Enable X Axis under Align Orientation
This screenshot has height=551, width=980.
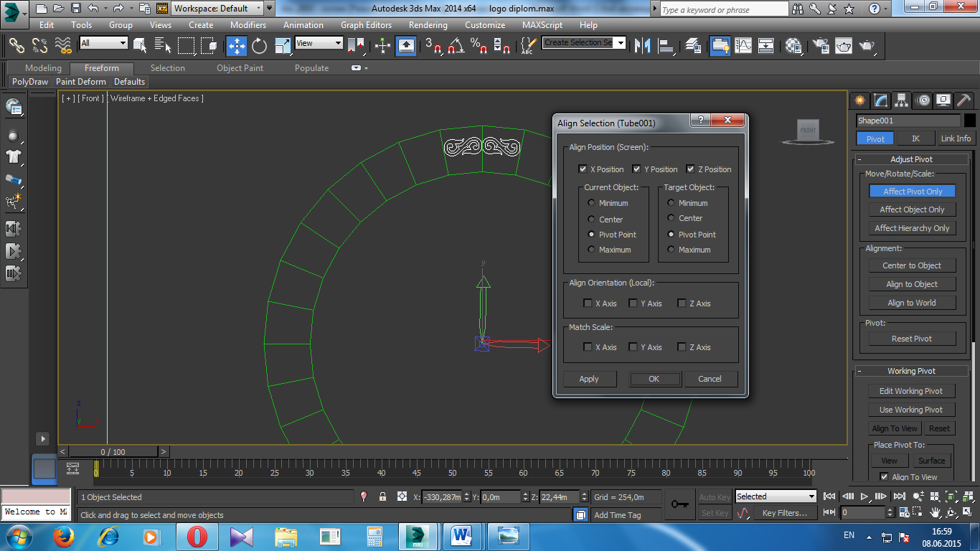(x=588, y=303)
